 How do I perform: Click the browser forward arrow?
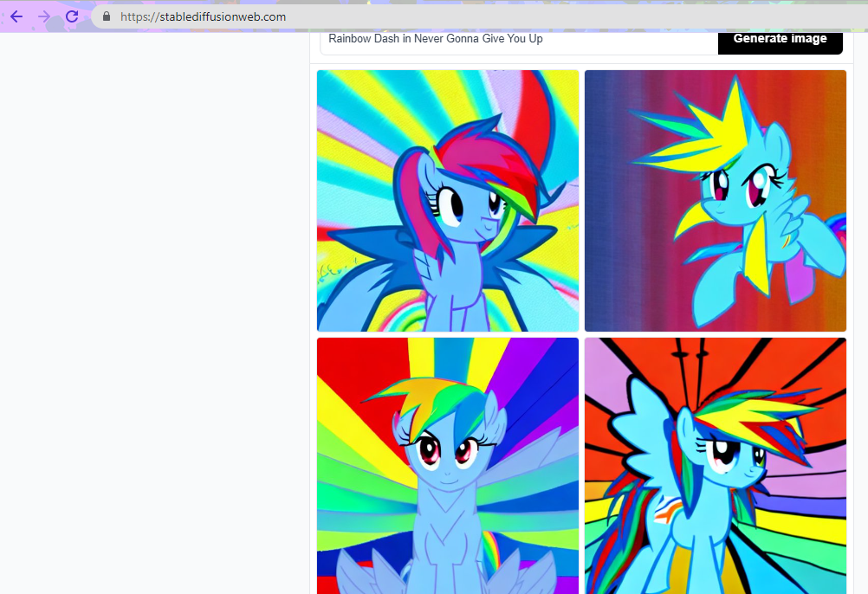(44, 16)
